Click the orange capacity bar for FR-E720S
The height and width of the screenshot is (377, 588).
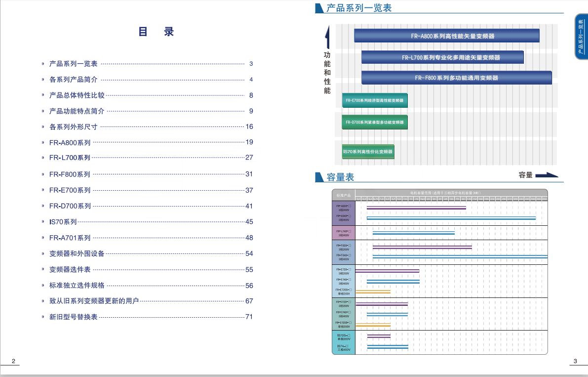tap(373, 292)
